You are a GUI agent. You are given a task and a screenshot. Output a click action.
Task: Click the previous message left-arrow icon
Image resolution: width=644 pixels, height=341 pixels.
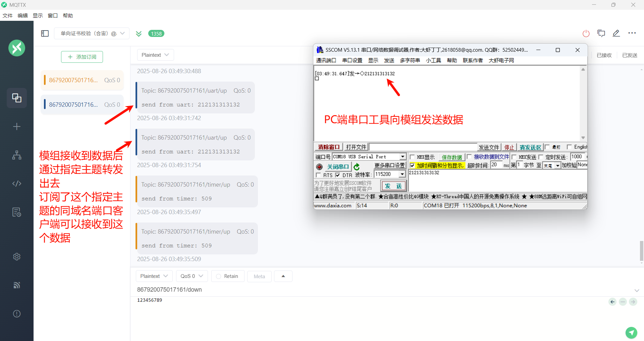click(x=612, y=302)
